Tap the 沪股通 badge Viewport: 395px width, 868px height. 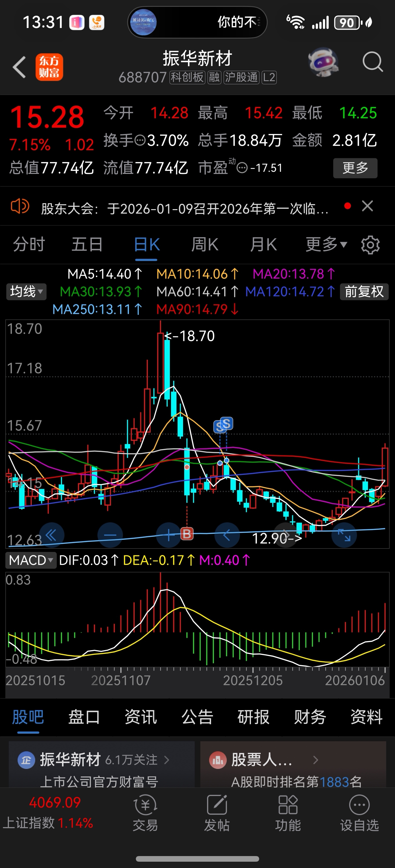[x=241, y=77]
